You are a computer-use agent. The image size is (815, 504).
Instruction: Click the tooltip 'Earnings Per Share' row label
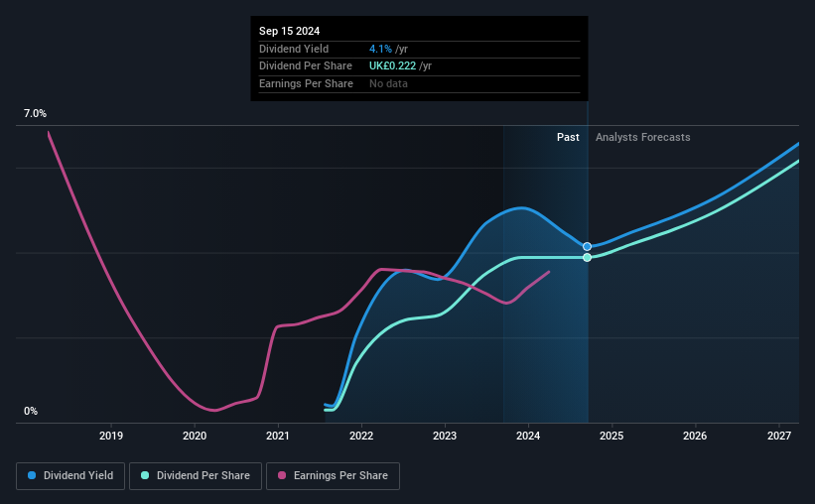tap(306, 83)
